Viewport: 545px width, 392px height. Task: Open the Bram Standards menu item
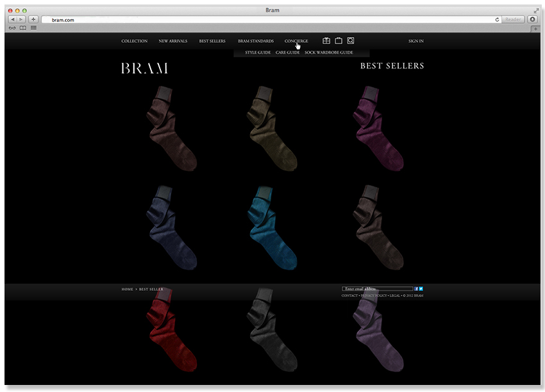256,41
